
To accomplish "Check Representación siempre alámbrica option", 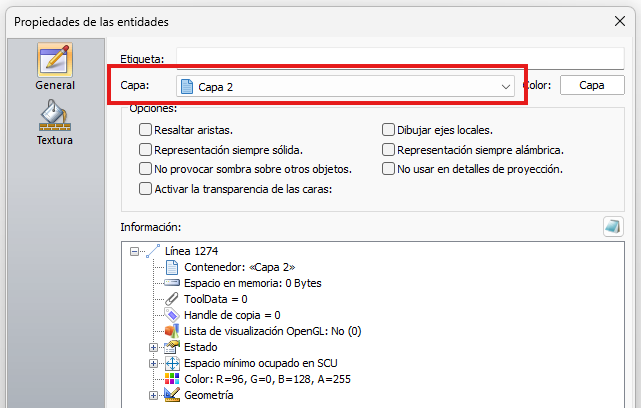I will [388, 150].
